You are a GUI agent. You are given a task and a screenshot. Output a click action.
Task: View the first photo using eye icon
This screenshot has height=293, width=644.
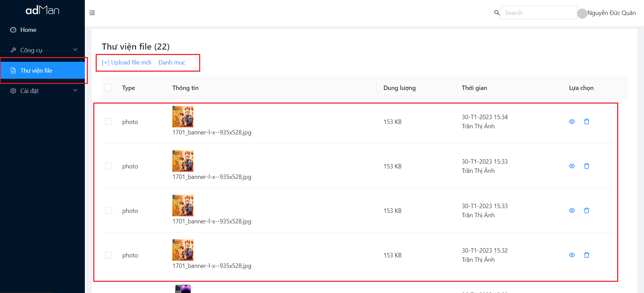(x=572, y=122)
